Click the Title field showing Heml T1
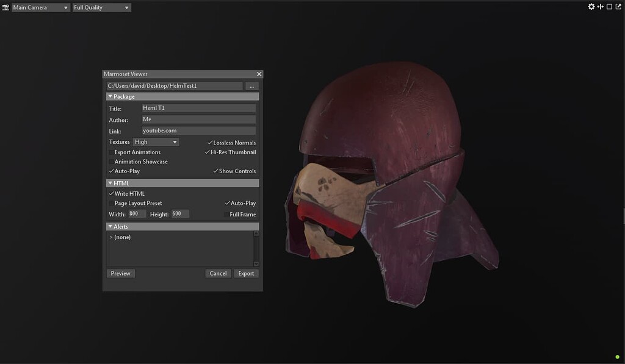The height and width of the screenshot is (364, 625). pyautogui.click(x=198, y=107)
